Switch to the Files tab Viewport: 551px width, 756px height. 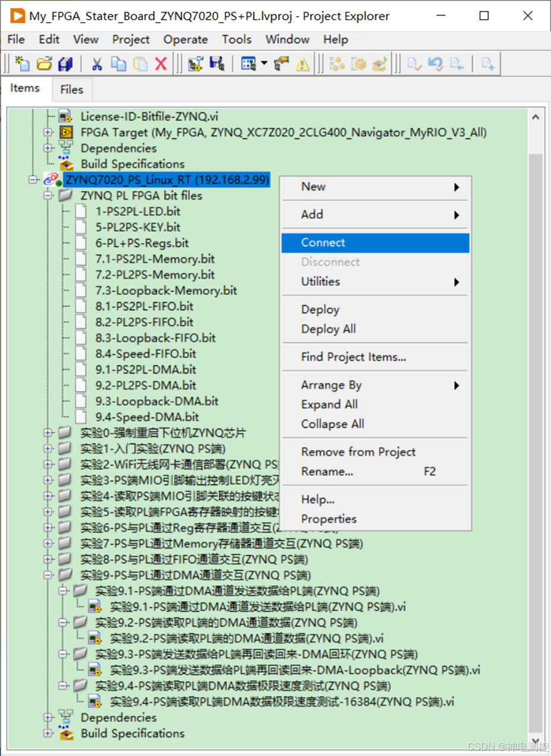pyautogui.click(x=71, y=90)
